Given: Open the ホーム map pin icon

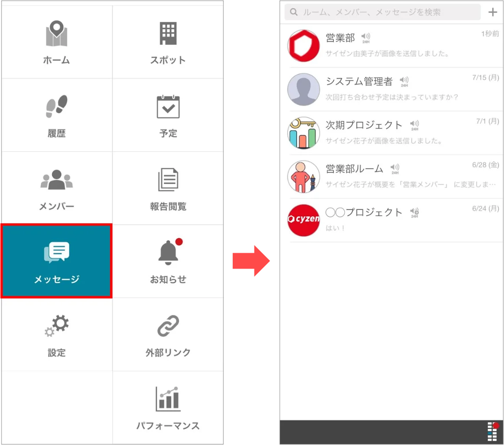Looking at the screenshot, I should [x=57, y=33].
